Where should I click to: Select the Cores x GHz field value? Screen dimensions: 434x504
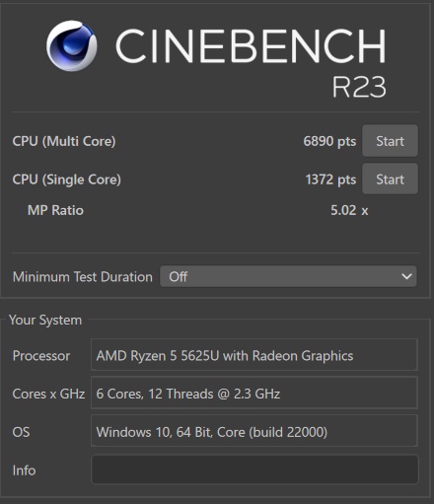coord(254,394)
